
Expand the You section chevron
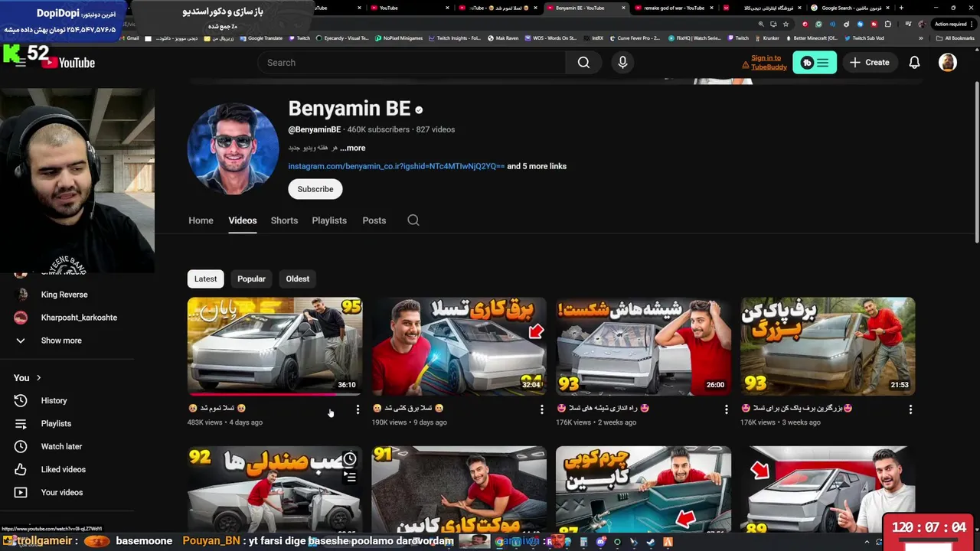pyautogui.click(x=38, y=377)
